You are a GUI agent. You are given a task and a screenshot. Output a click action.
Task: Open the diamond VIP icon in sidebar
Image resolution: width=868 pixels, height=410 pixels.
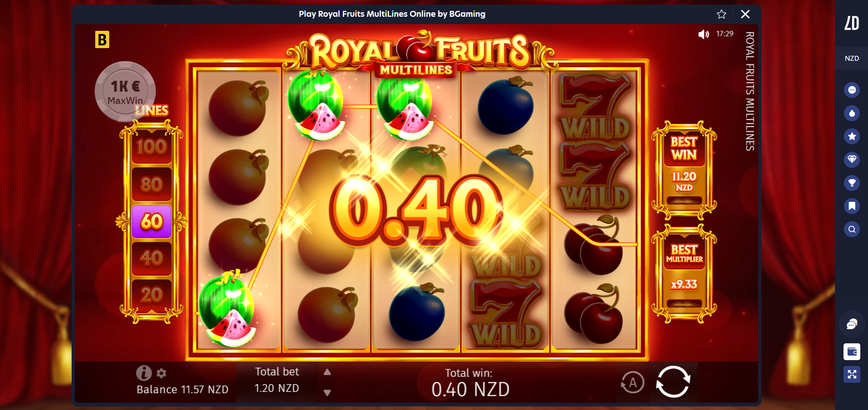pyautogui.click(x=852, y=159)
